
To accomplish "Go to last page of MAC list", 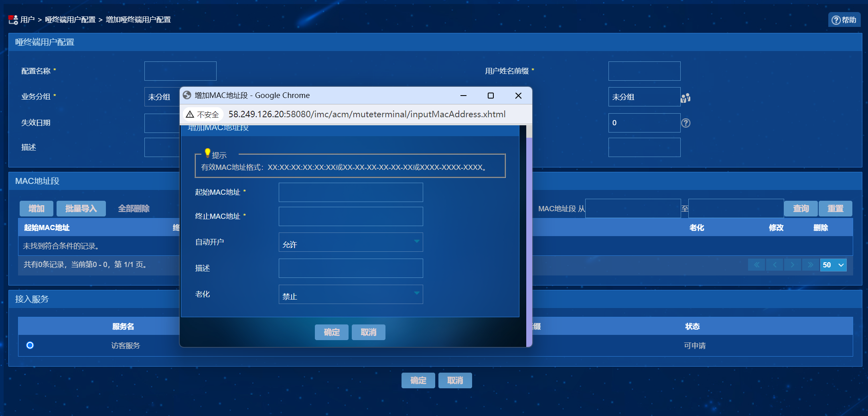I will (811, 265).
